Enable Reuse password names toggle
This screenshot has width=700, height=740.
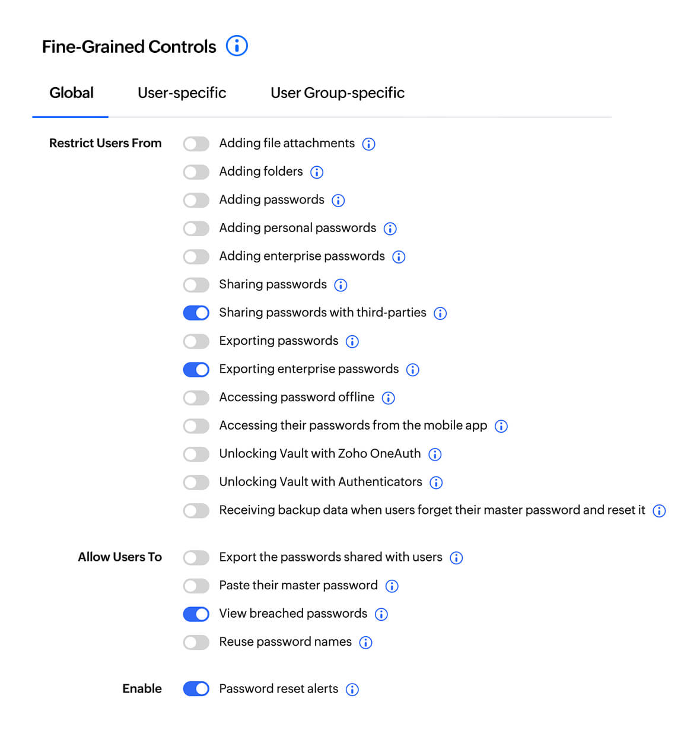(x=196, y=642)
